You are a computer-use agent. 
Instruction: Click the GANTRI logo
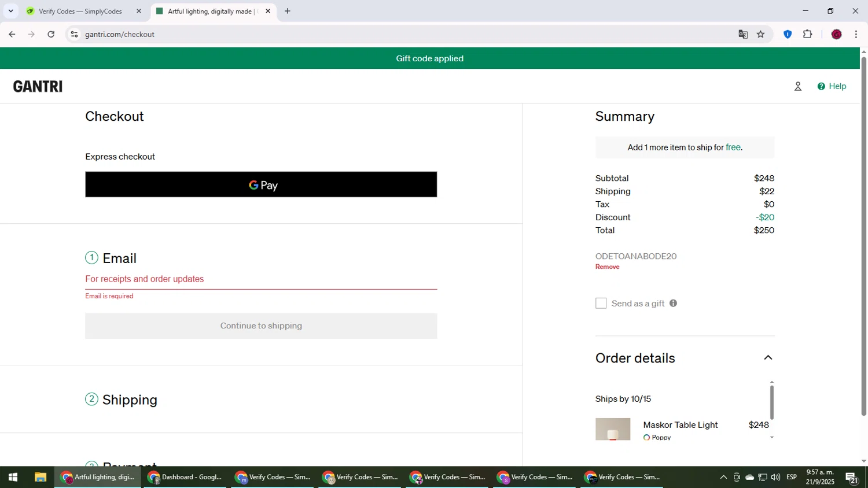(38, 87)
